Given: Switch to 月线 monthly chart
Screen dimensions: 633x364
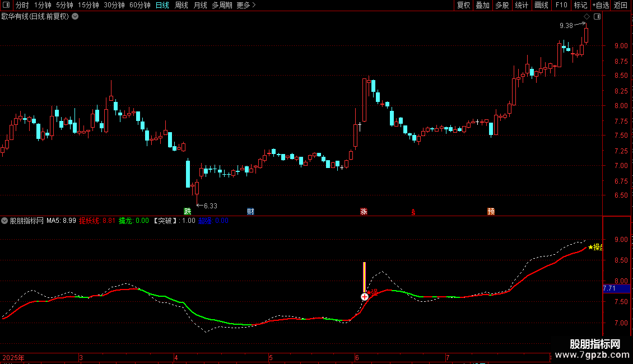Looking at the screenshot, I should tap(200, 5).
